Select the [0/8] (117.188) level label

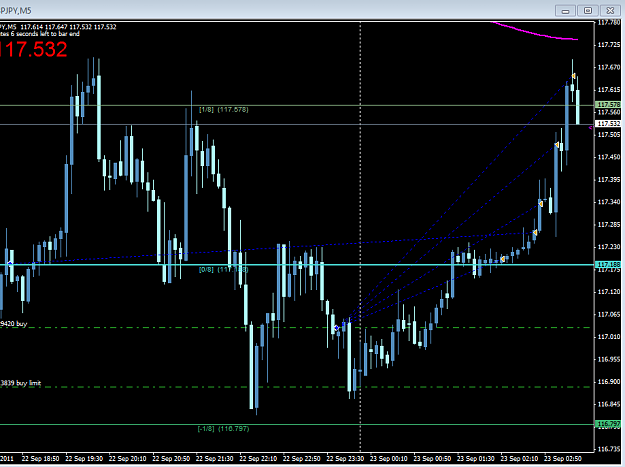pyautogui.click(x=224, y=270)
